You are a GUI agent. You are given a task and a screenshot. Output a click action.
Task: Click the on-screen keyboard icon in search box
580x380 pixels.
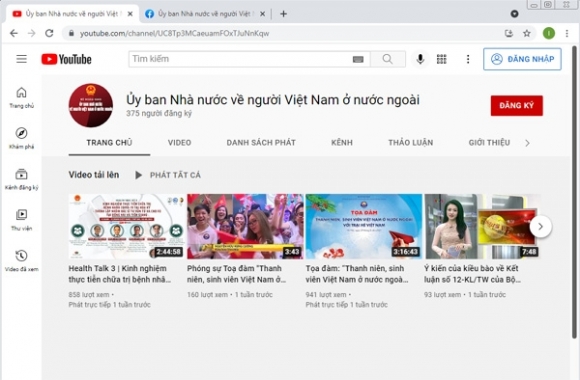358,59
